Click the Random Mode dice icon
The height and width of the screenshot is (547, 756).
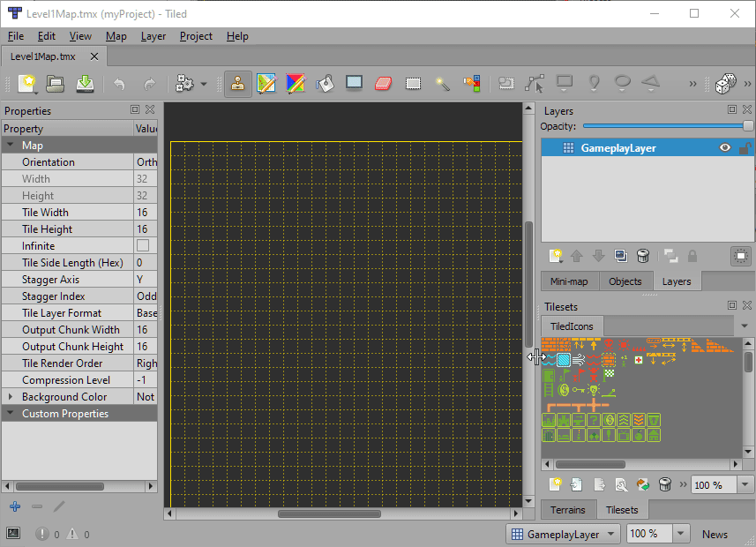(x=726, y=84)
